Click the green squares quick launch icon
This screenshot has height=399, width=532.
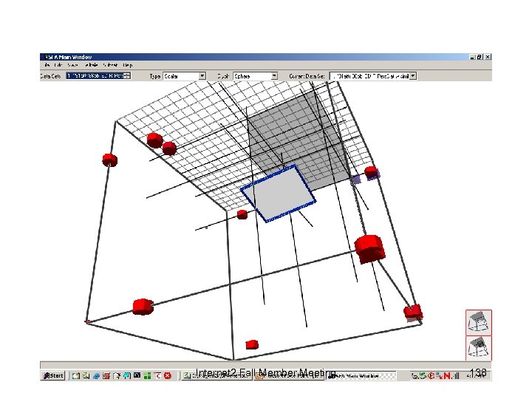coord(147,375)
